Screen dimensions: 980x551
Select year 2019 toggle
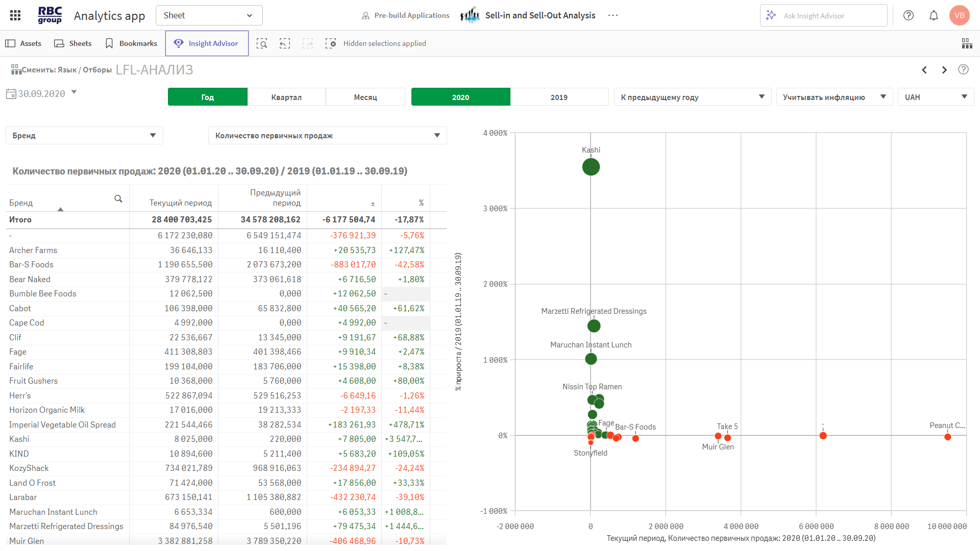559,97
